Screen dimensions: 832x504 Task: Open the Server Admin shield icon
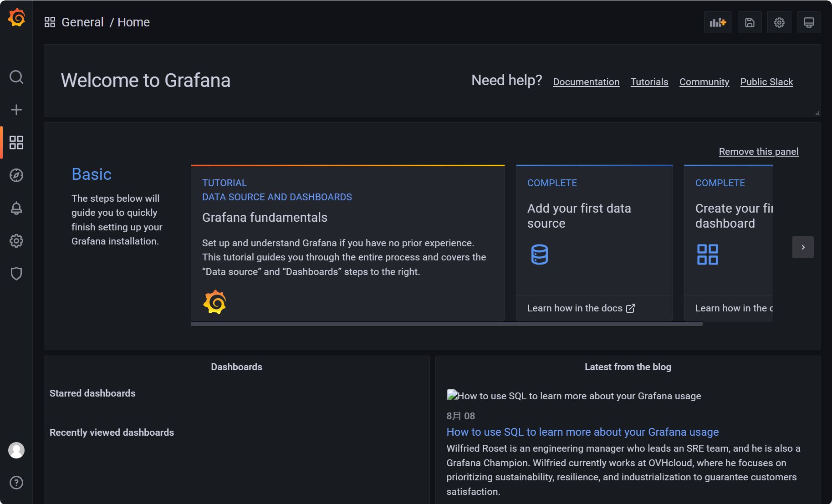[x=16, y=274]
